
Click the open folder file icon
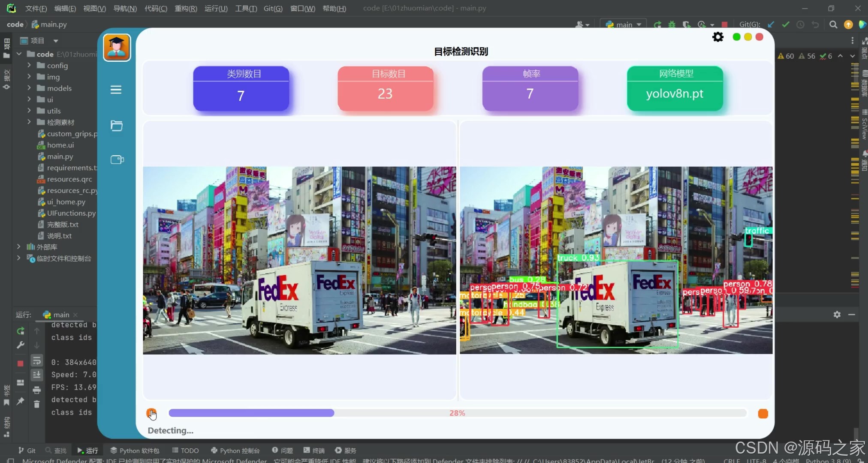coord(116,126)
